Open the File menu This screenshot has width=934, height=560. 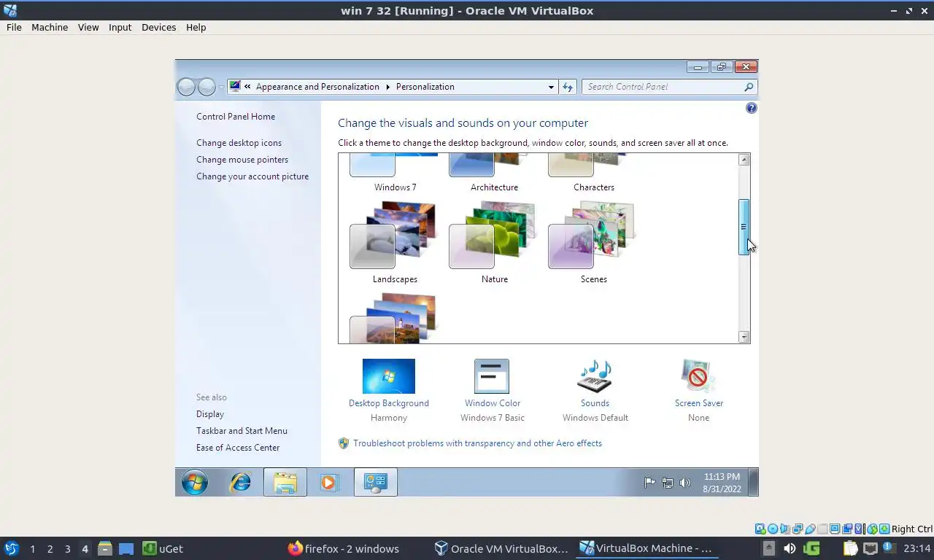coord(14,27)
